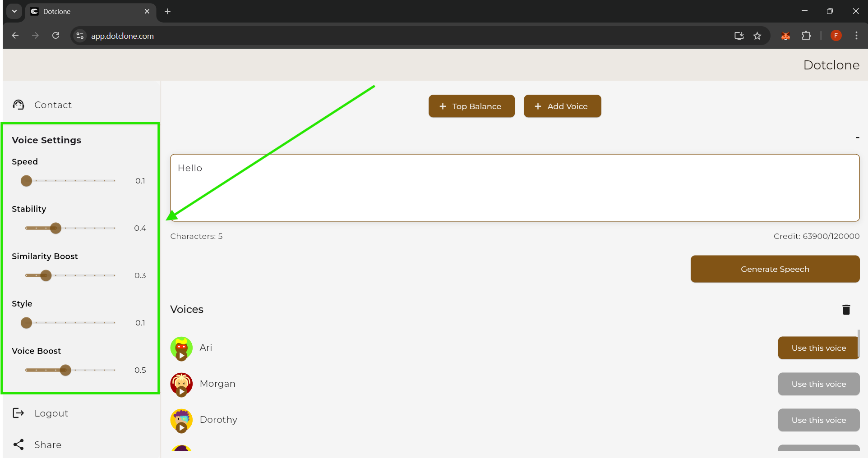
Task: Click the install app icon
Action: coord(739,36)
